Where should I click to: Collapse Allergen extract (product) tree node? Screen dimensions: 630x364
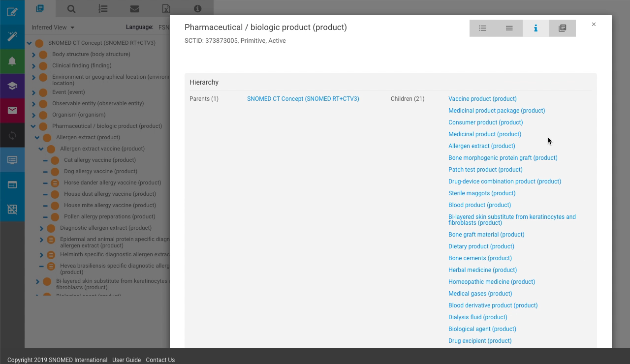(x=37, y=138)
